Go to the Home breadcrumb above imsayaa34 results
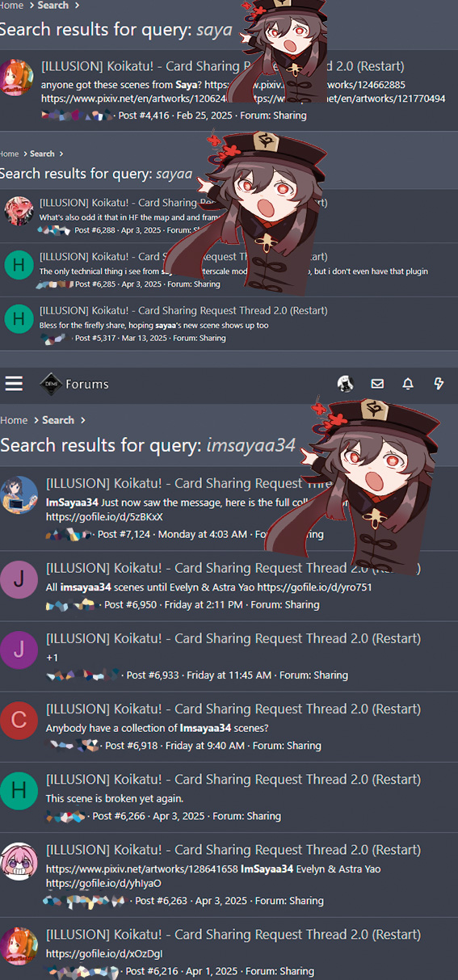The width and height of the screenshot is (458, 980). click(x=14, y=420)
